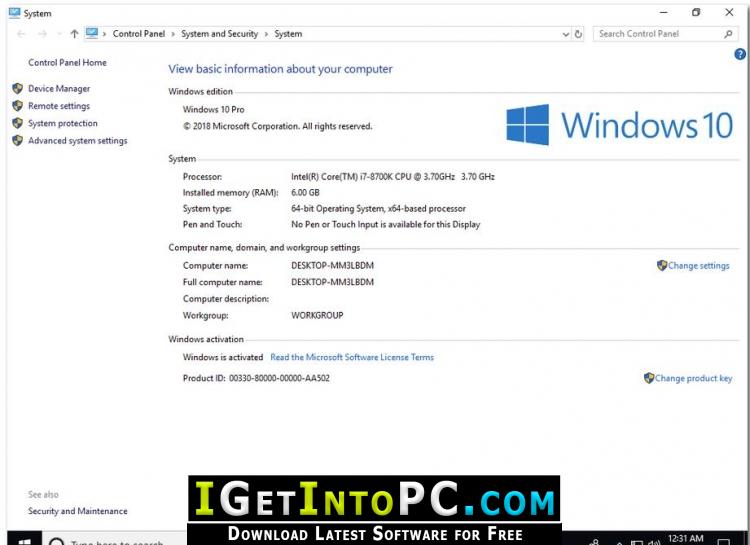This screenshot has height=545, width=750.
Task: Click the volume icon in system tray
Action: tap(654, 542)
